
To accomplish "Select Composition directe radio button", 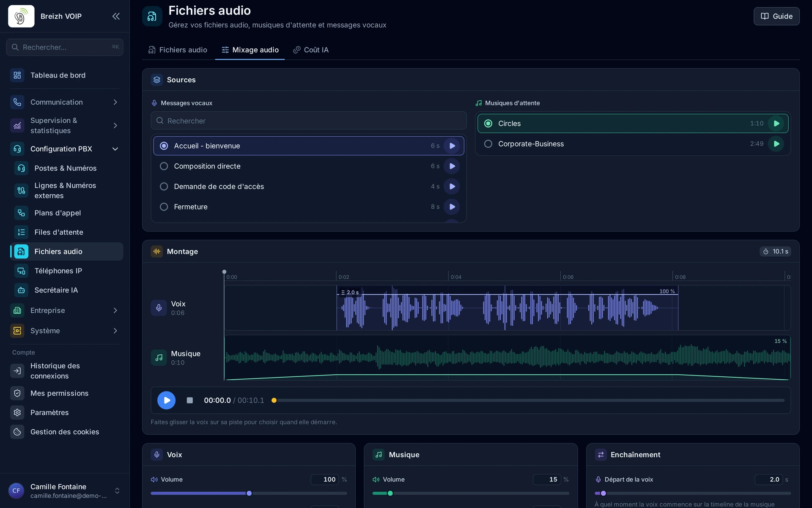I will tap(164, 166).
